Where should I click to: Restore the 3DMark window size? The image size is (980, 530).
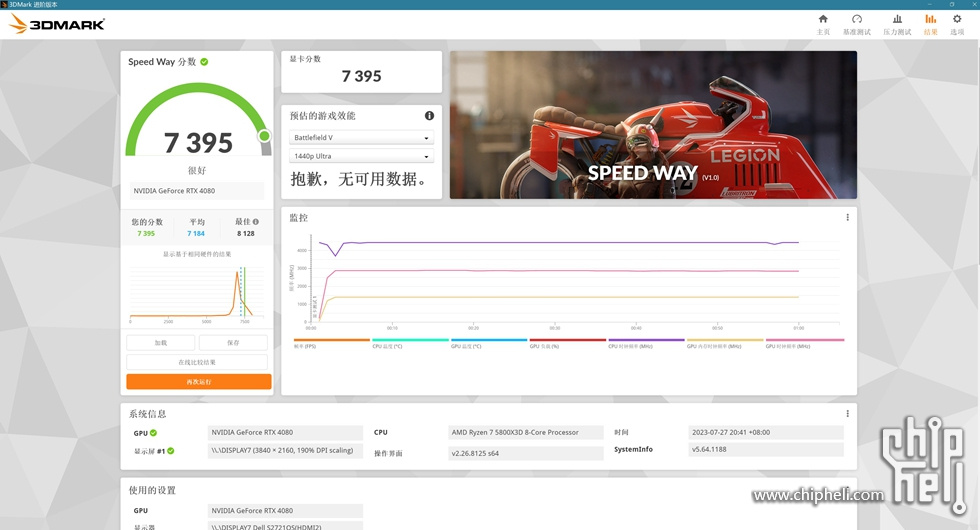(x=952, y=4)
